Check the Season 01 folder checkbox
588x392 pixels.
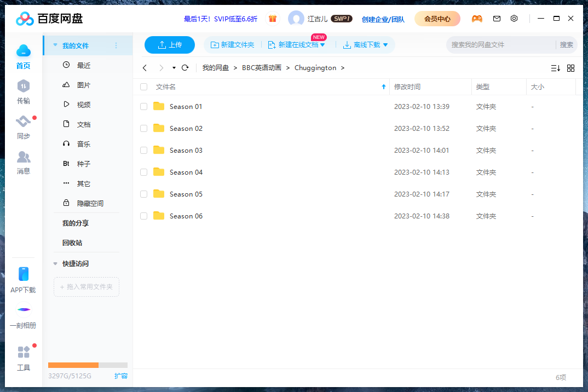(x=143, y=106)
